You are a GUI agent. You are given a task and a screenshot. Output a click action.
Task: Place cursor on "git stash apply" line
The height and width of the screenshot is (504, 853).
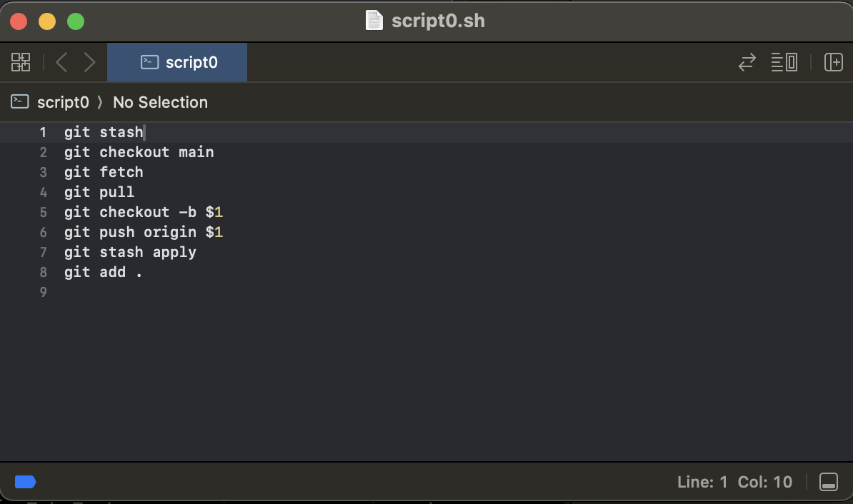pyautogui.click(x=130, y=252)
